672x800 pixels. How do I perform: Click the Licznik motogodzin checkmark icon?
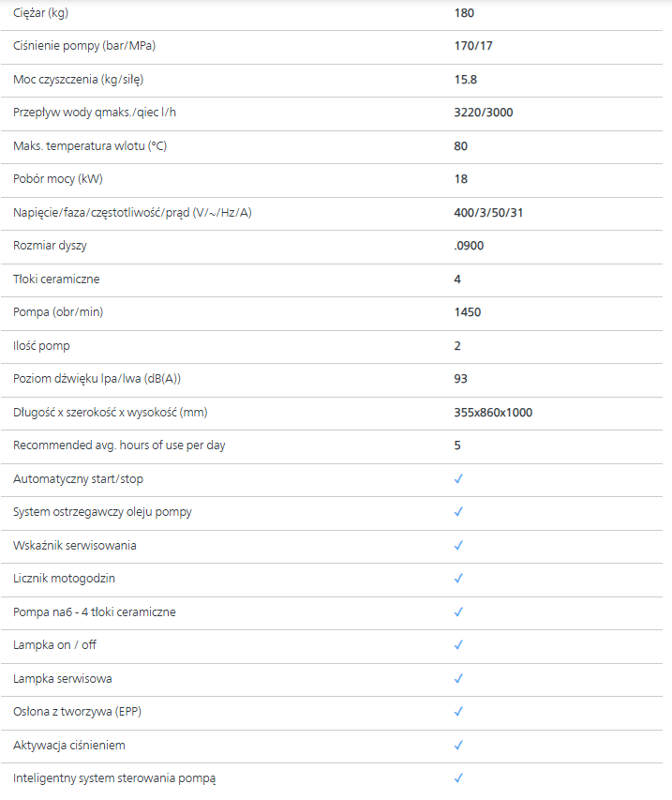click(458, 579)
